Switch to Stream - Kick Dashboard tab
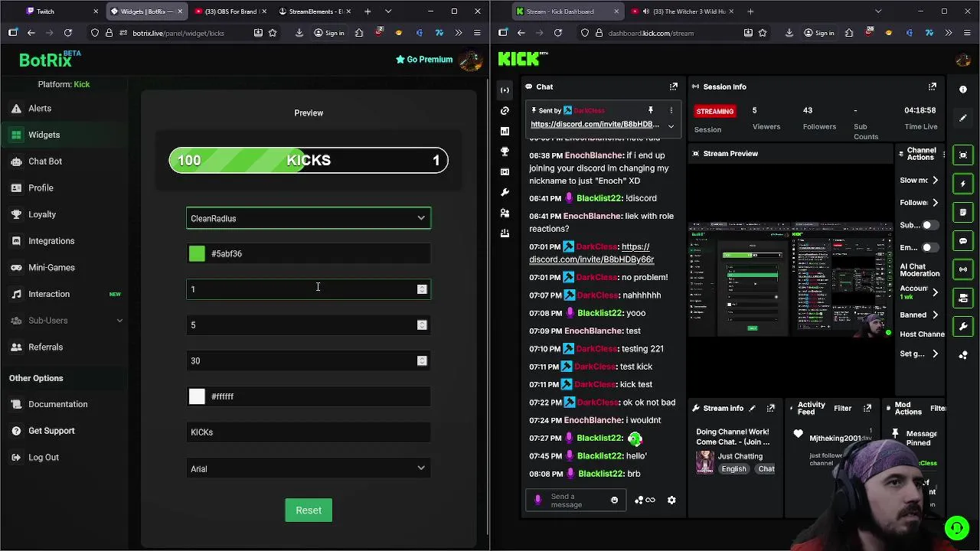The height and width of the screenshot is (551, 980). point(567,11)
